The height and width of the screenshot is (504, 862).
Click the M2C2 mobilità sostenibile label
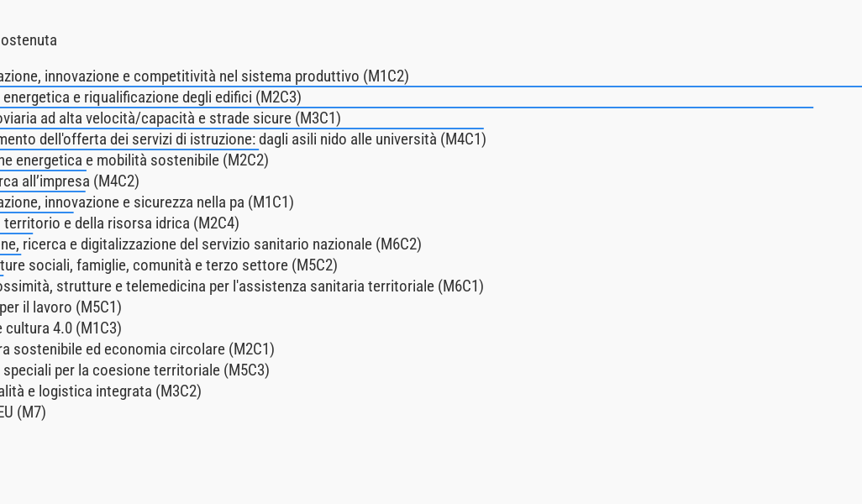(x=134, y=160)
